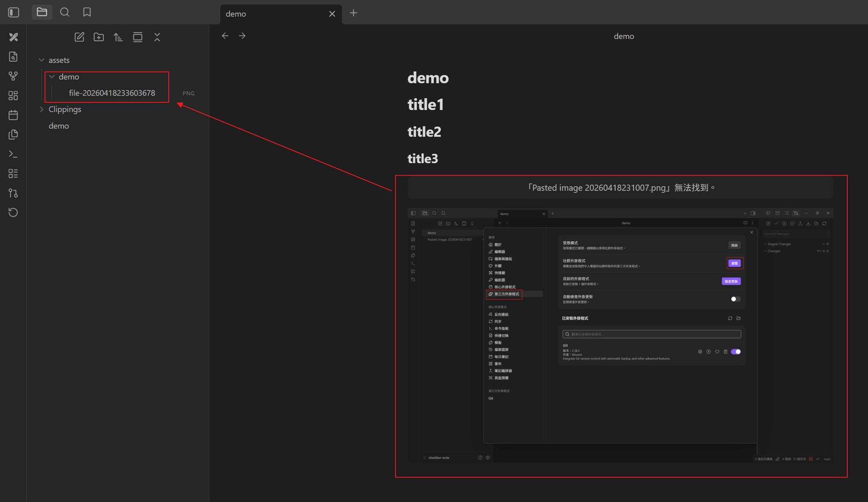Navigate back with left arrow
The height and width of the screenshot is (502, 868).
pos(225,36)
